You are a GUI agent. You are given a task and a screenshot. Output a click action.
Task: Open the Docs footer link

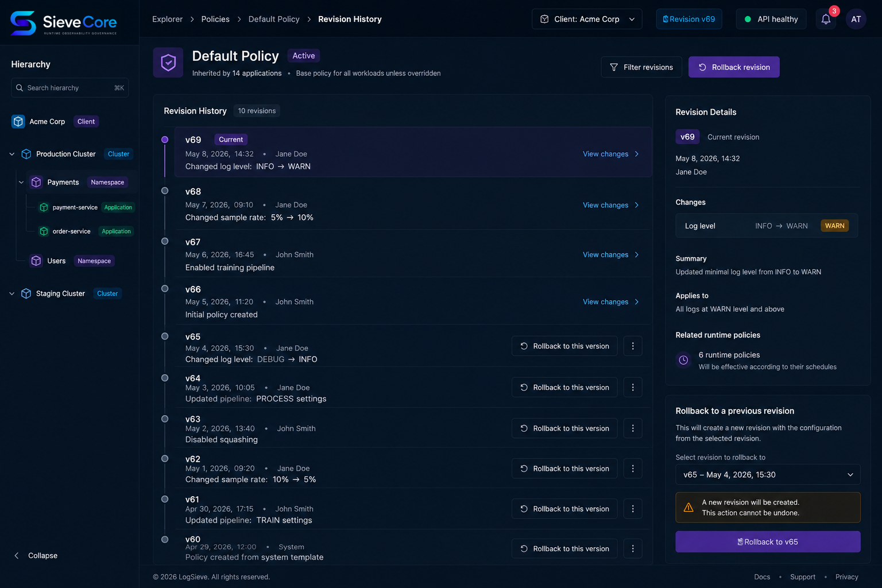(x=762, y=577)
